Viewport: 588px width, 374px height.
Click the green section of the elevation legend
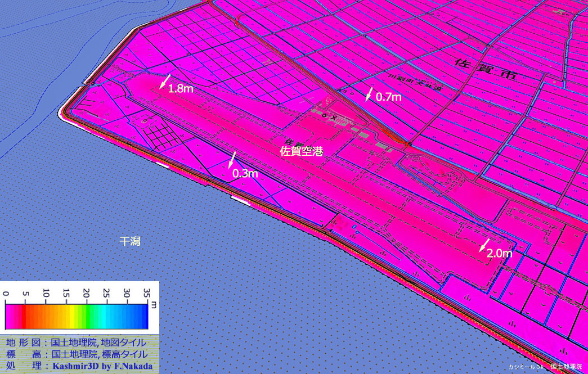86,316
